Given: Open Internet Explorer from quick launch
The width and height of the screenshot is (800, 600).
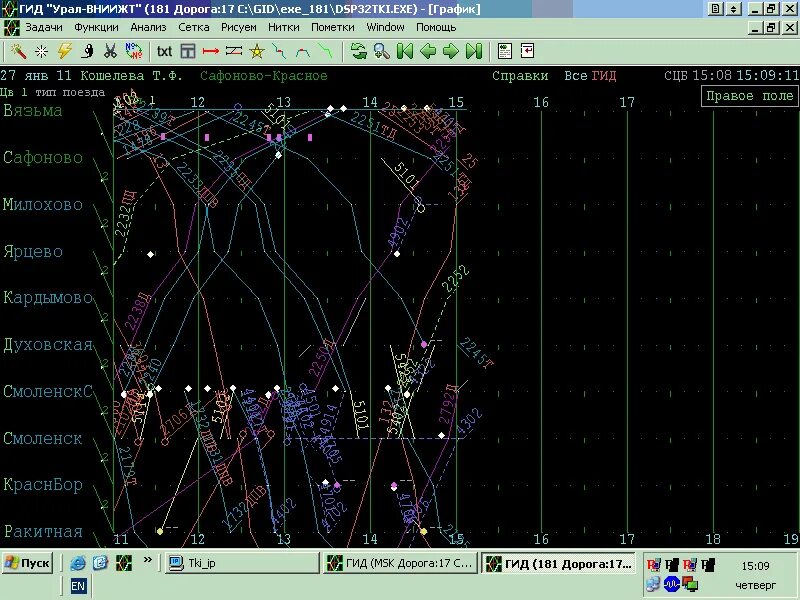Looking at the screenshot, I should (78, 563).
